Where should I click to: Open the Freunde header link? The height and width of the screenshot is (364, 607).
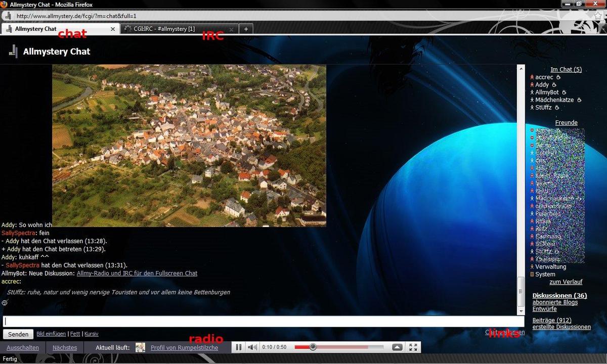tap(566, 123)
